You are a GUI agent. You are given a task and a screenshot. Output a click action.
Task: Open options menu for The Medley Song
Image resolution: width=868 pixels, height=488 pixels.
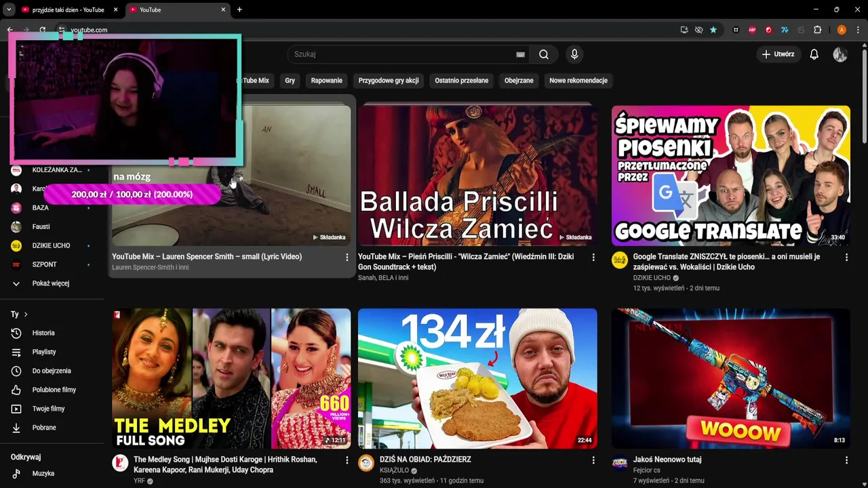(x=347, y=460)
